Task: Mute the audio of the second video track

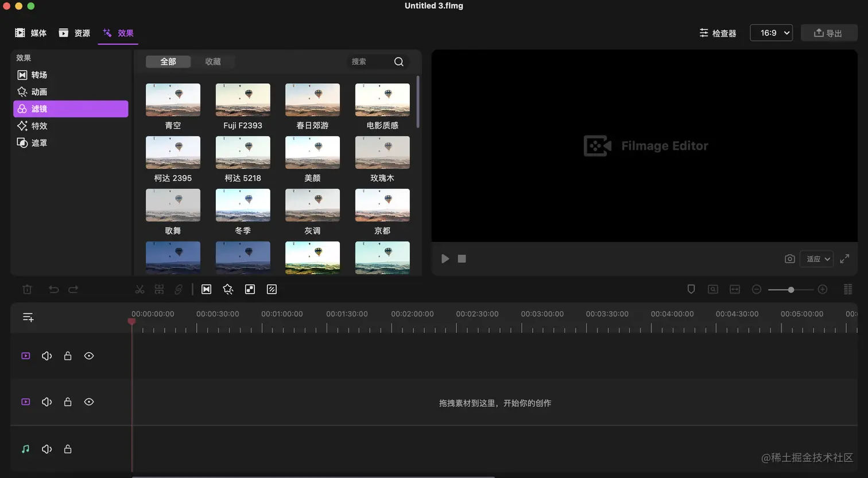Action: point(46,402)
